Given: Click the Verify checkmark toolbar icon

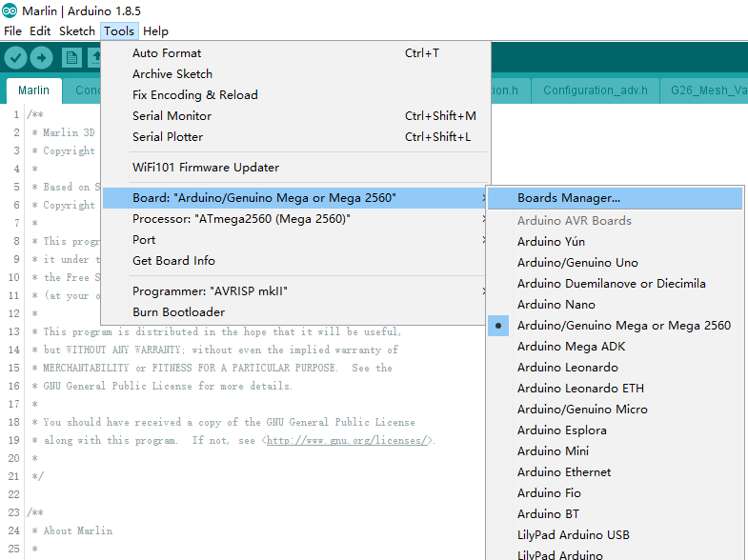Looking at the screenshot, I should (x=16, y=58).
